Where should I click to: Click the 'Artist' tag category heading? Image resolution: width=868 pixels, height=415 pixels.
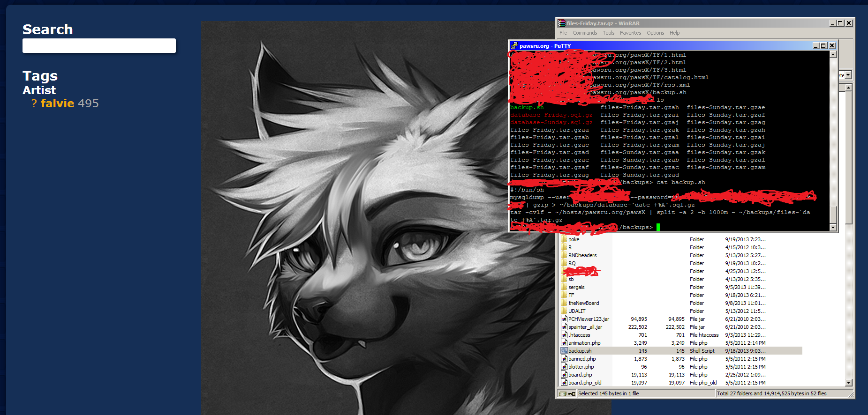click(x=39, y=90)
